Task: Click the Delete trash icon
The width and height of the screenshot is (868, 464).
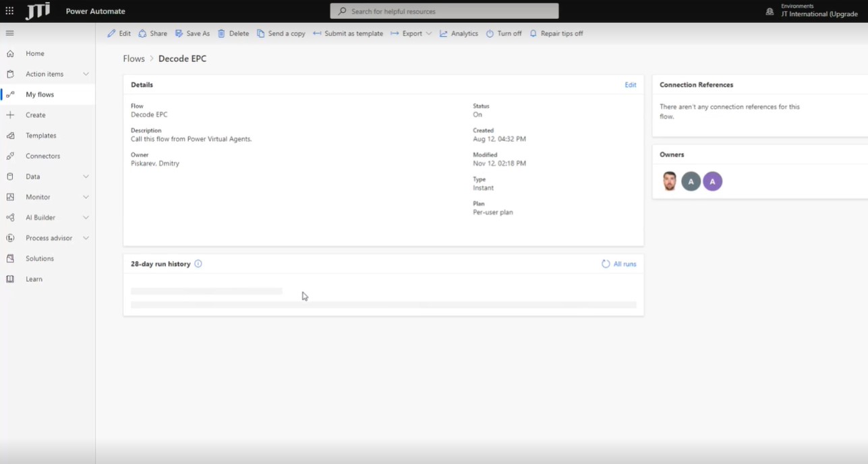Action: [221, 33]
